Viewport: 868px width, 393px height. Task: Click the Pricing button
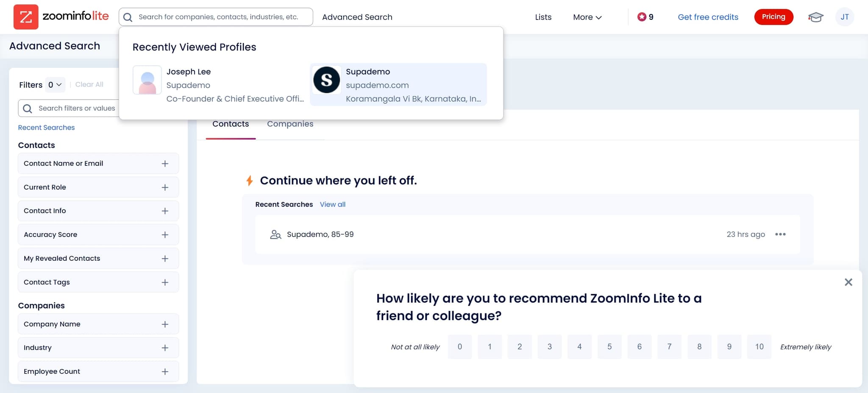click(773, 17)
